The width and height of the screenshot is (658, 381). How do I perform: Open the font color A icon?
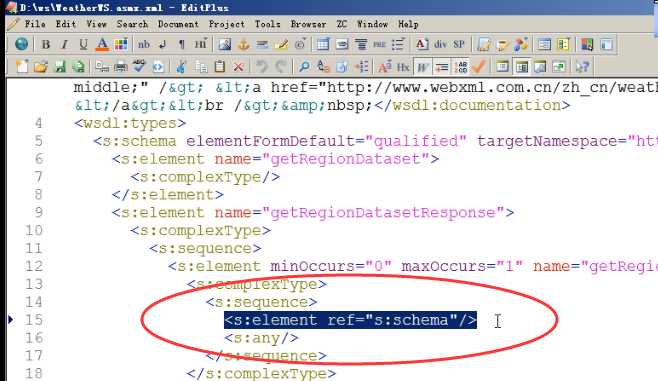tap(102, 44)
